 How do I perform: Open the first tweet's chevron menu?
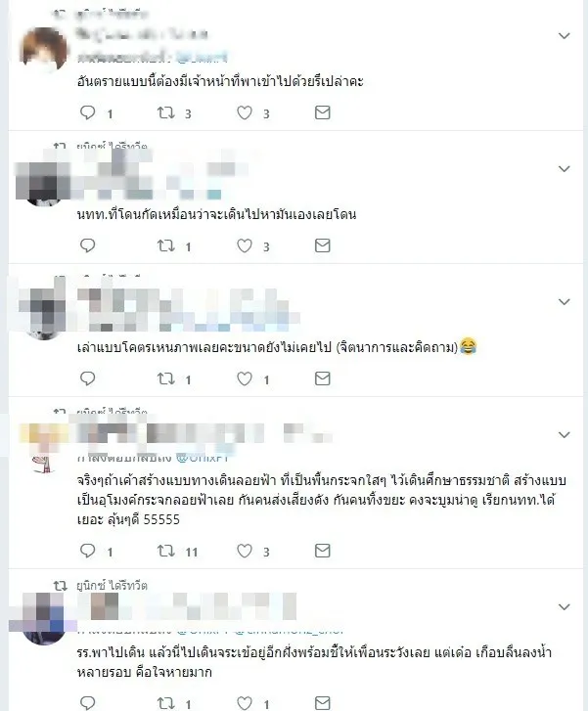click(564, 36)
